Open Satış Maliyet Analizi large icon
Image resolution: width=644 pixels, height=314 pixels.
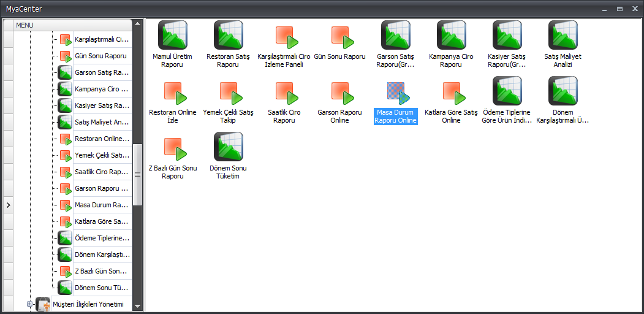563,35
